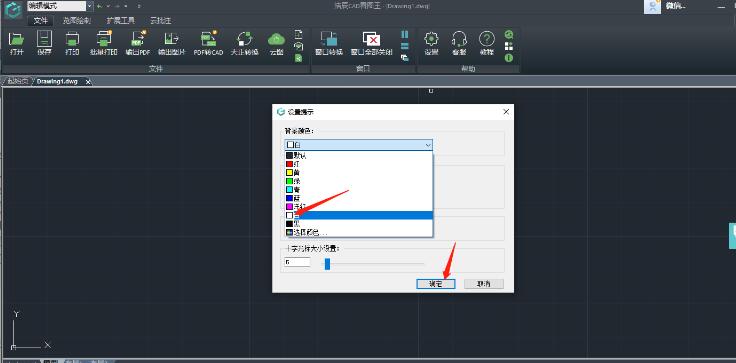Click the crosshair size number input field
The width and height of the screenshot is (736, 363).
(x=298, y=262)
